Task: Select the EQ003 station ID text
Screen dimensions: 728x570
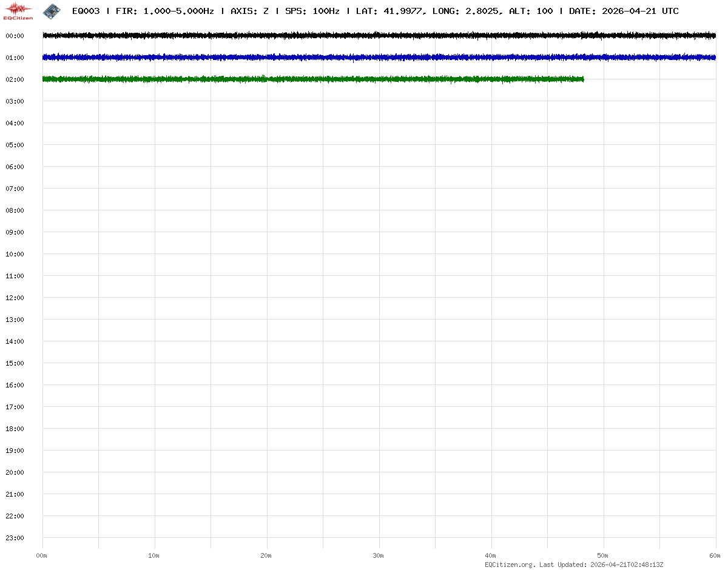Action: (x=86, y=11)
